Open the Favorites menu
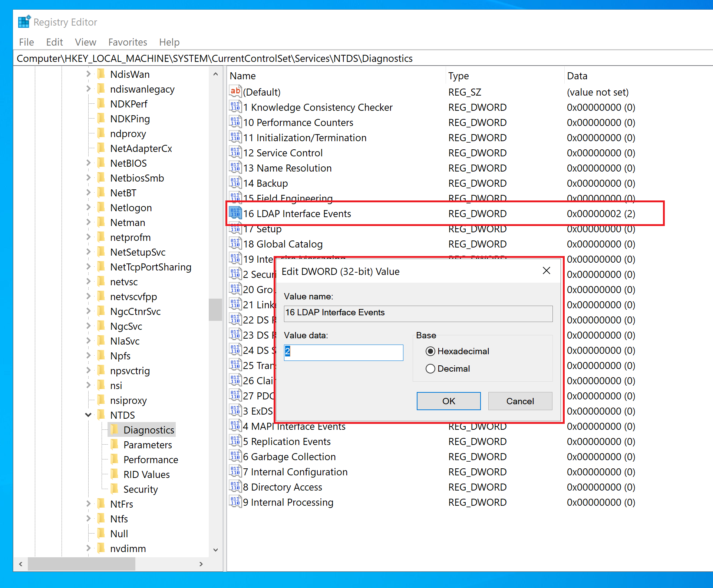 coord(128,42)
